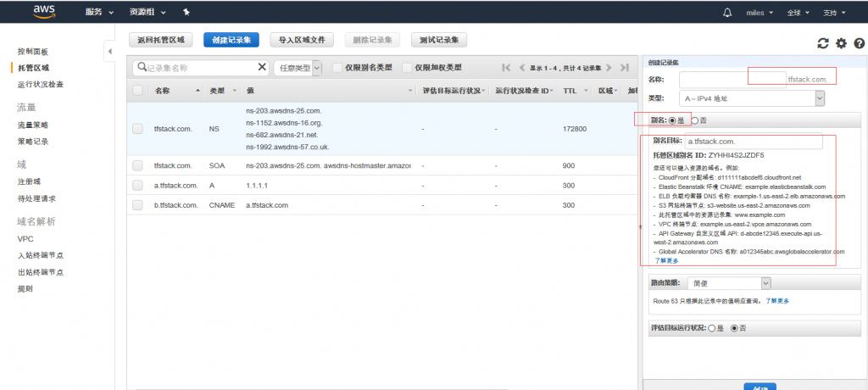Enable 仅限别名类型 filter

pos(337,68)
